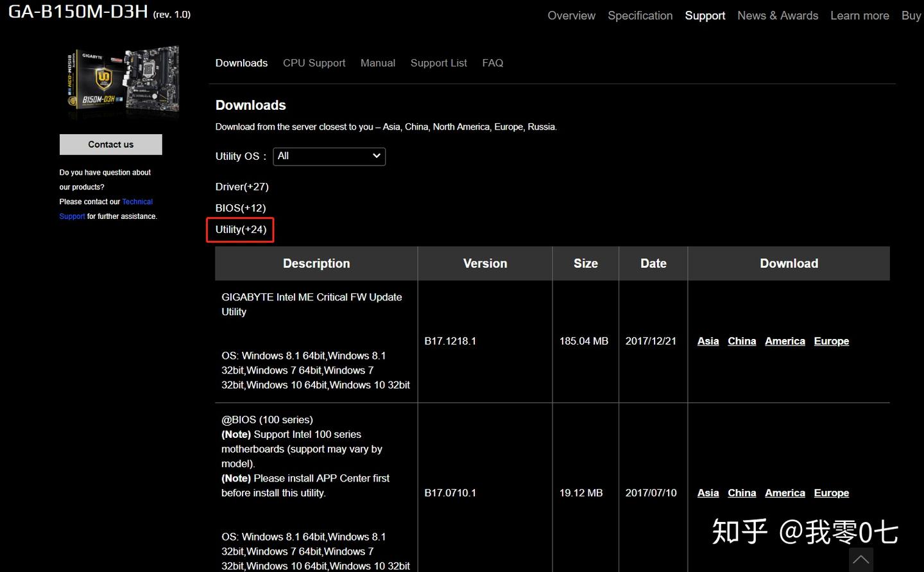Download ME FW Update from America server
The image size is (924, 572).
tap(785, 341)
